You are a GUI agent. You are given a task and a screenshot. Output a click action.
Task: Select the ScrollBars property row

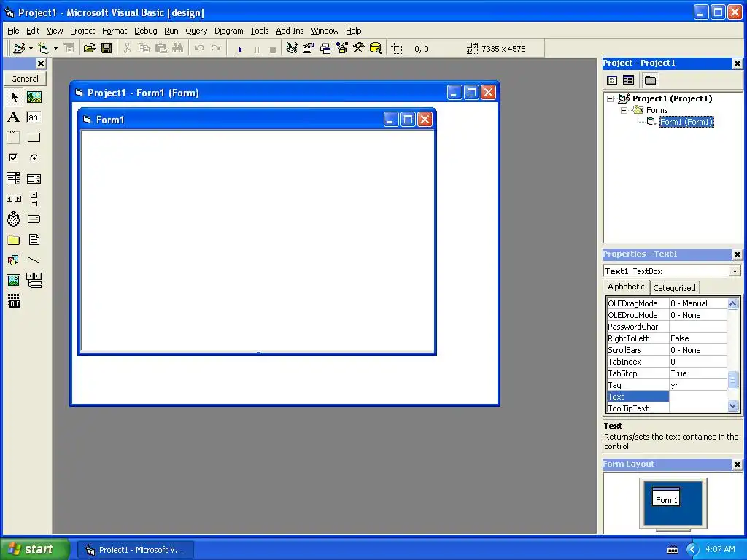(667, 350)
